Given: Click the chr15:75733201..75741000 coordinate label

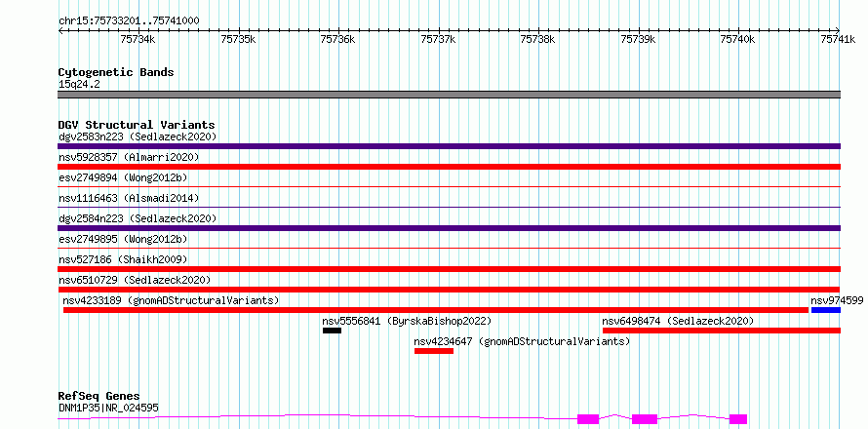Looking at the screenshot, I should point(129,20).
